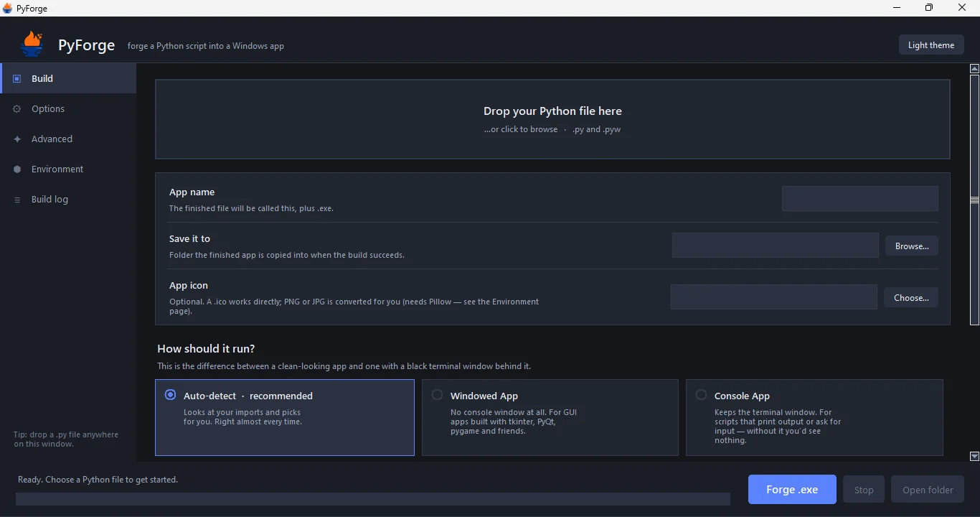This screenshot has width=980, height=517.
Task: Switch to the Advanced sidebar page
Action: tap(68, 139)
